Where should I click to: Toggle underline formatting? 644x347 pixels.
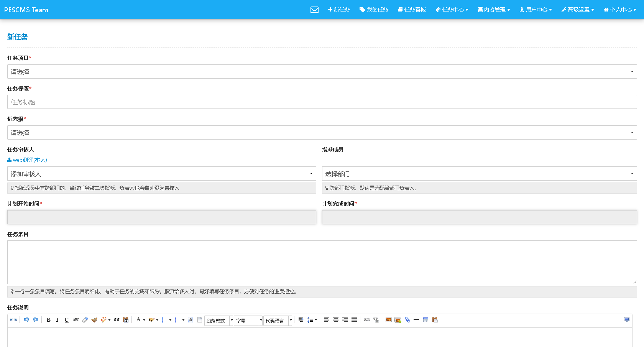click(x=66, y=320)
